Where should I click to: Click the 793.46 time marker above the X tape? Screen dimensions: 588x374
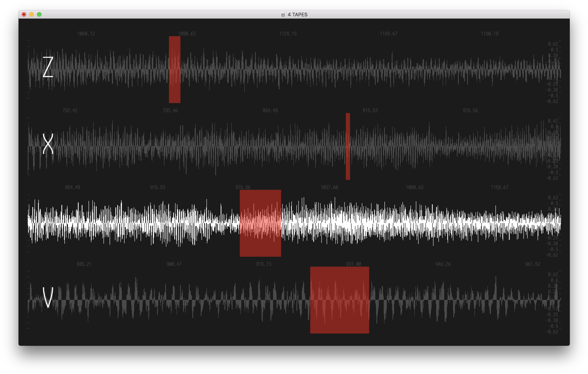coord(170,110)
